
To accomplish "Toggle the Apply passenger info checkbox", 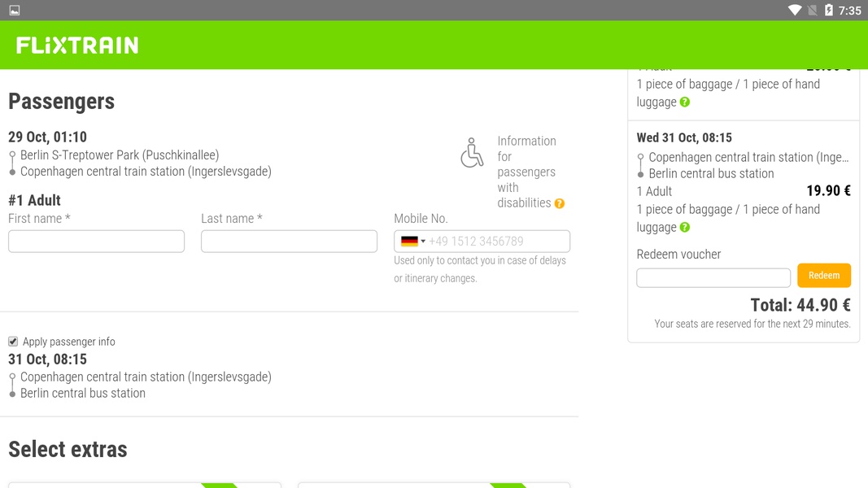I will [x=13, y=342].
